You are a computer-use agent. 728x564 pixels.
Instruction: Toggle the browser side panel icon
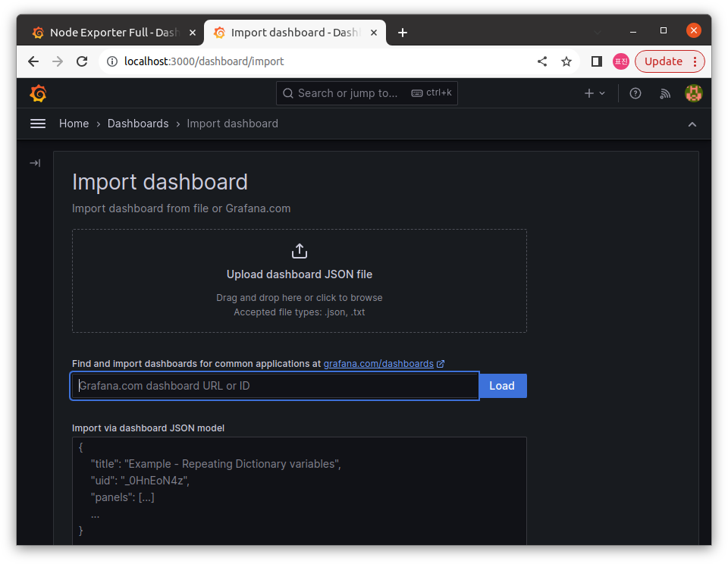click(x=597, y=61)
